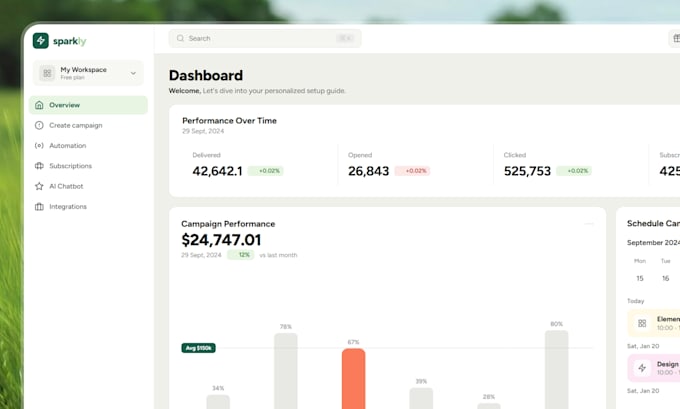Click the Overview home icon

click(39, 105)
